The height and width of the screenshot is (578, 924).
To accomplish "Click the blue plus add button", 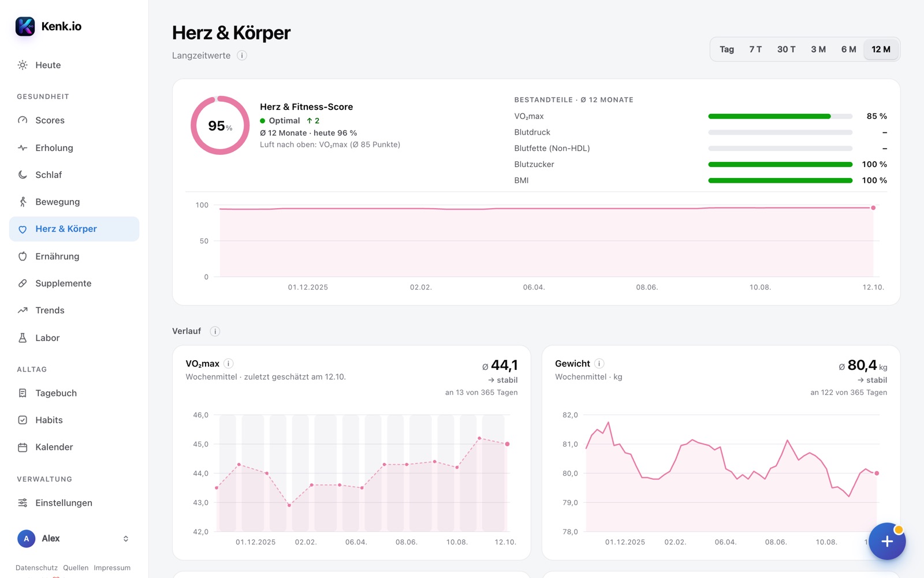I will tap(887, 541).
